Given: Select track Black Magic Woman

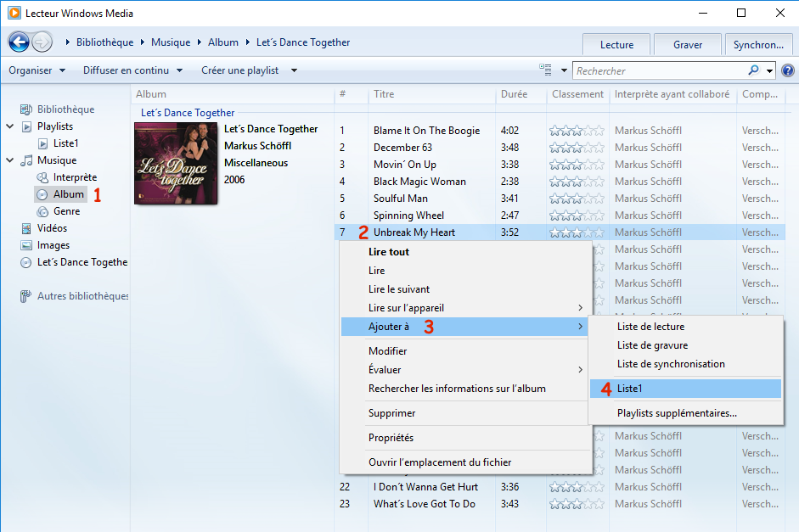Looking at the screenshot, I should click(419, 182).
